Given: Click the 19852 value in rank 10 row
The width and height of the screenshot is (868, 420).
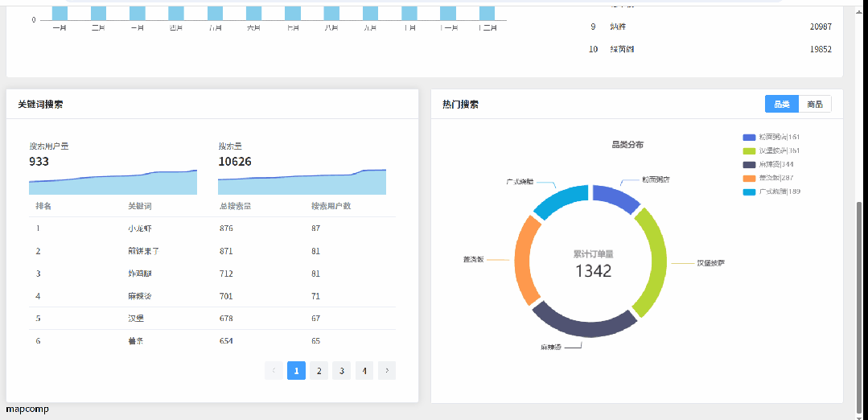Looking at the screenshot, I should coord(821,49).
